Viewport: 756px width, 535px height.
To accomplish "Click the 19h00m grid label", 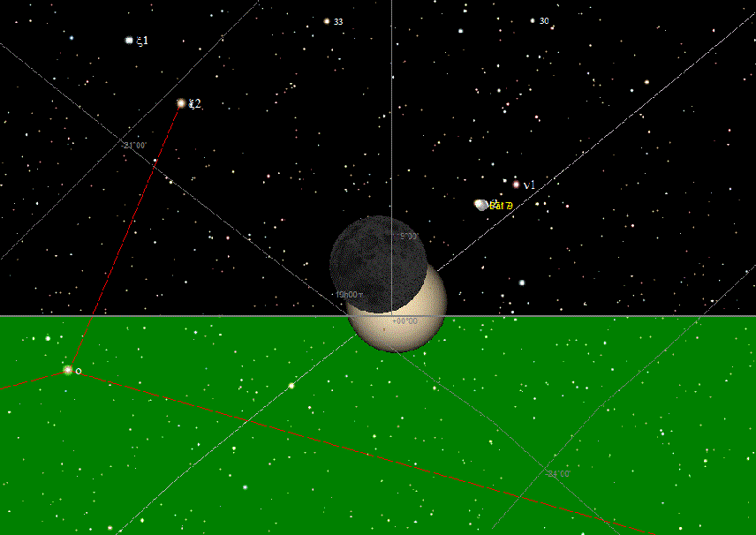I will (348, 295).
